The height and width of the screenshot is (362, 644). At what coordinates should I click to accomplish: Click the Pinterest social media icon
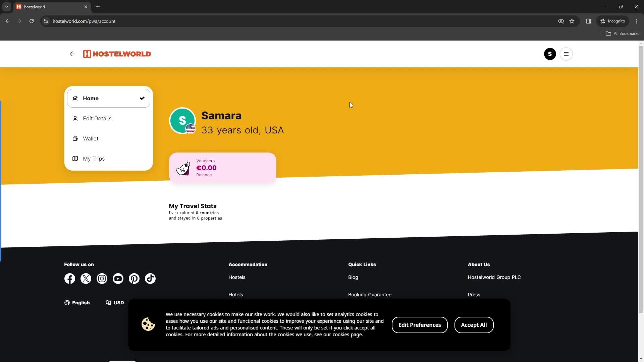(x=134, y=279)
